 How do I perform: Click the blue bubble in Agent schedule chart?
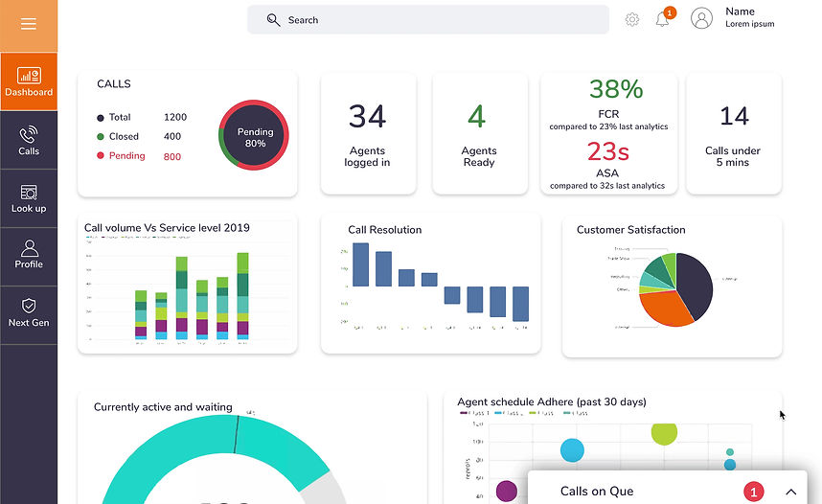coord(572,450)
